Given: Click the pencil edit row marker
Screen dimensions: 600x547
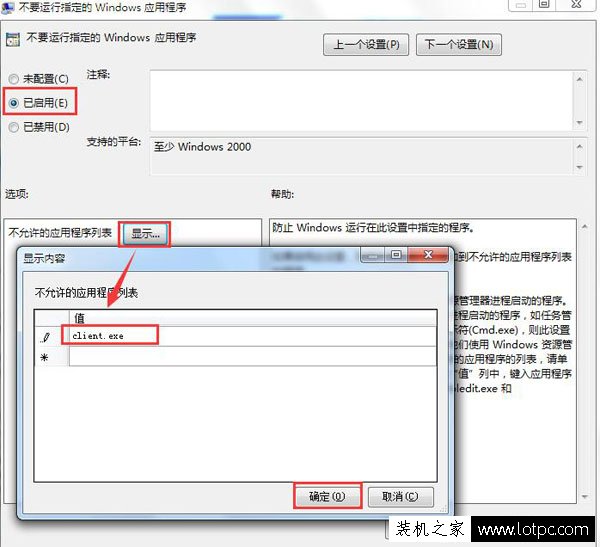Looking at the screenshot, I should point(46,337).
